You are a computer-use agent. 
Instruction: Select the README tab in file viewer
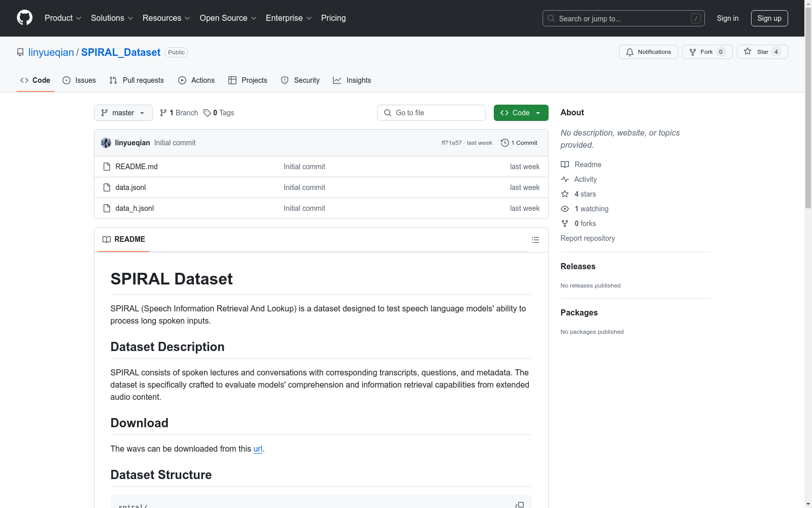click(124, 239)
